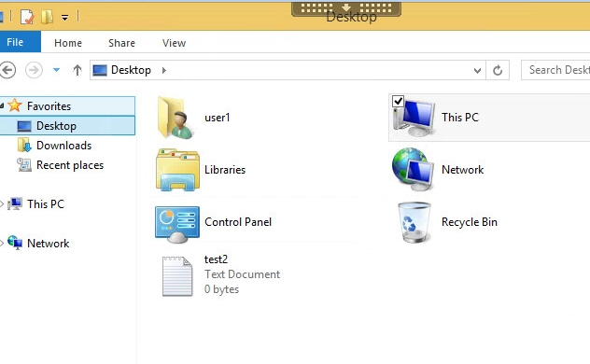This screenshot has height=364, width=590.
Task: Click the '0 bytes' size text
Action: pos(221,289)
